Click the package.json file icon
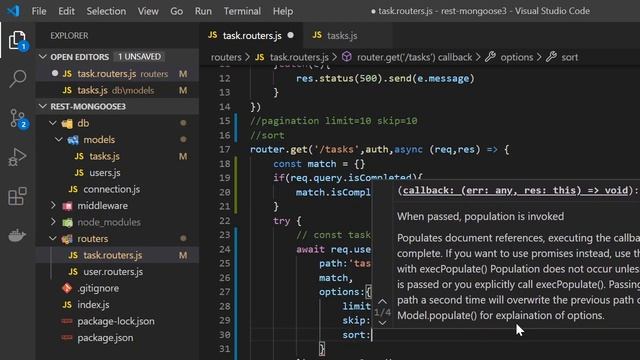Viewport: 640px width, 360px height. 67,338
